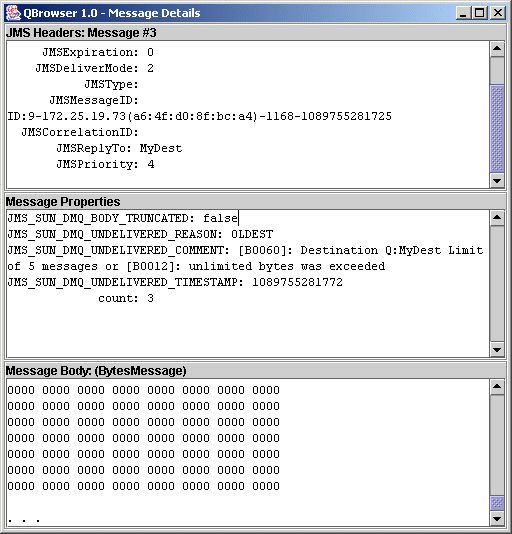
Task: Click down arrow of JMS Headers scrollbar
Action: coord(497,180)
